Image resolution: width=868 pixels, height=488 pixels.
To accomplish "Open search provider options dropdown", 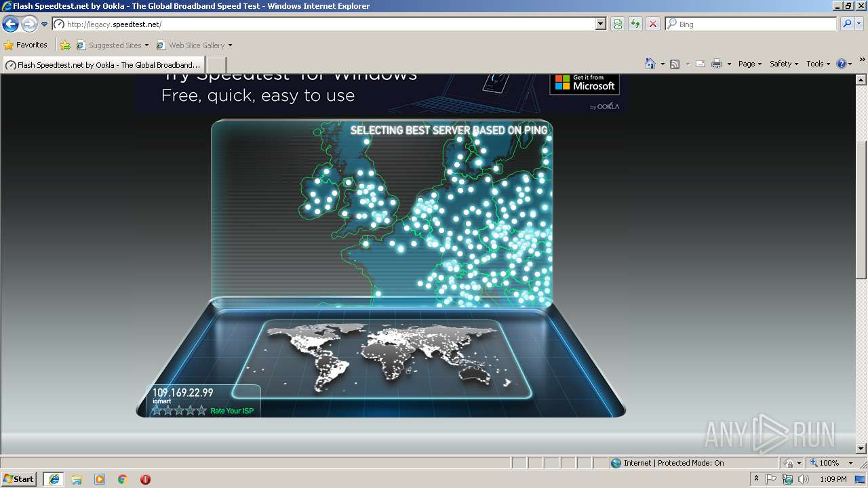I will pos(859,24).
